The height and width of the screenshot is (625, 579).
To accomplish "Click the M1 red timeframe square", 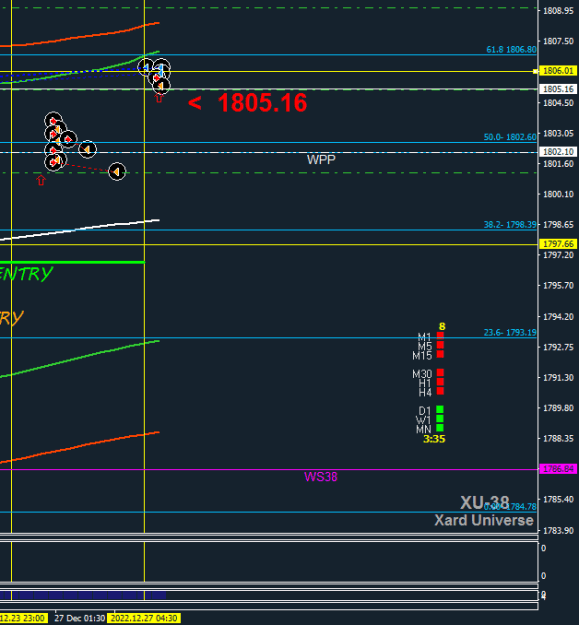I will 440,336.
